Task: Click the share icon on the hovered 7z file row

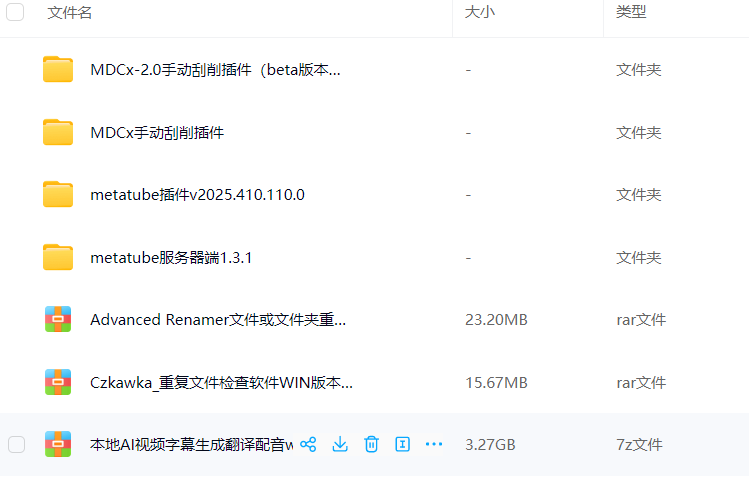Action: pos(308,444)
